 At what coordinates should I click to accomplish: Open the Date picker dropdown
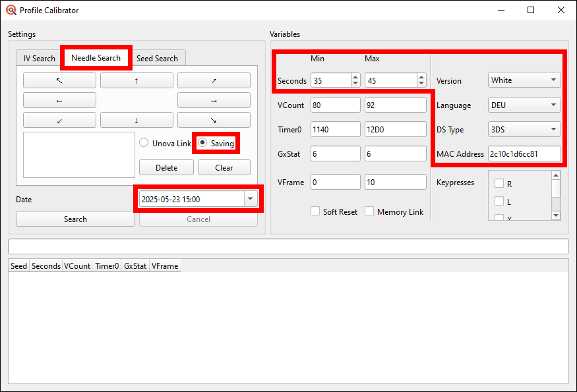tap(251, 198)
